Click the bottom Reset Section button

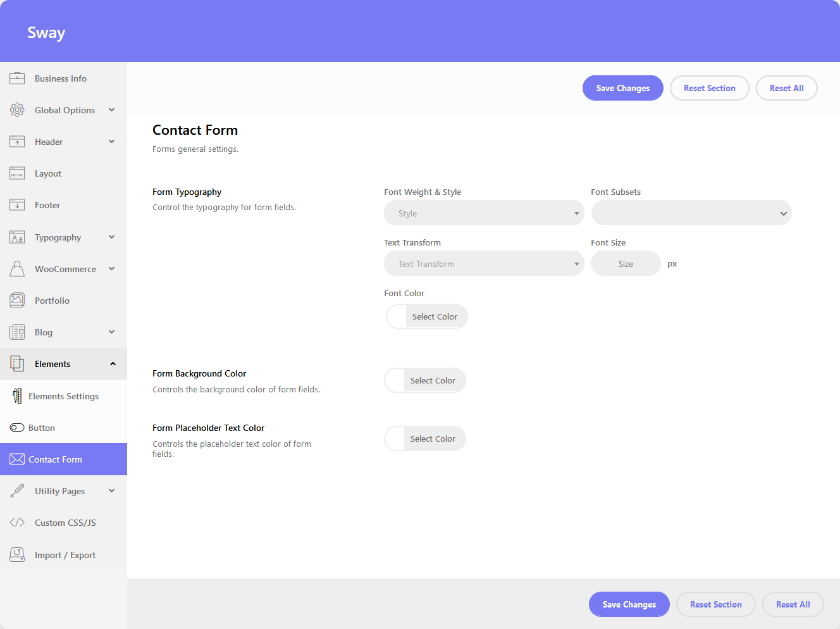715,604
